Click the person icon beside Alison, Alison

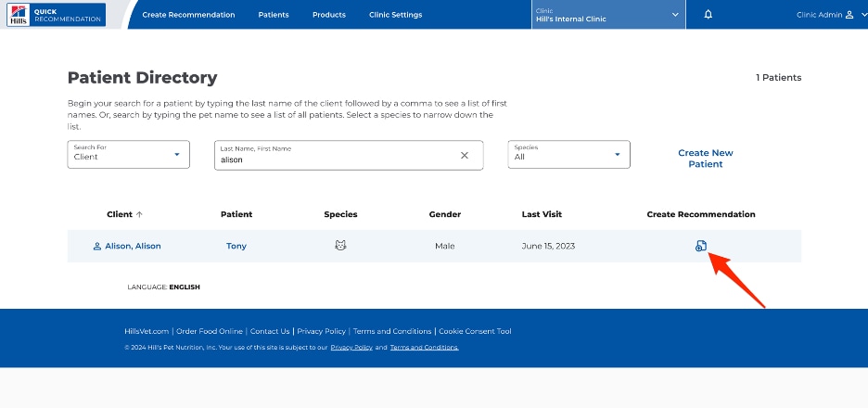(96, 246)
